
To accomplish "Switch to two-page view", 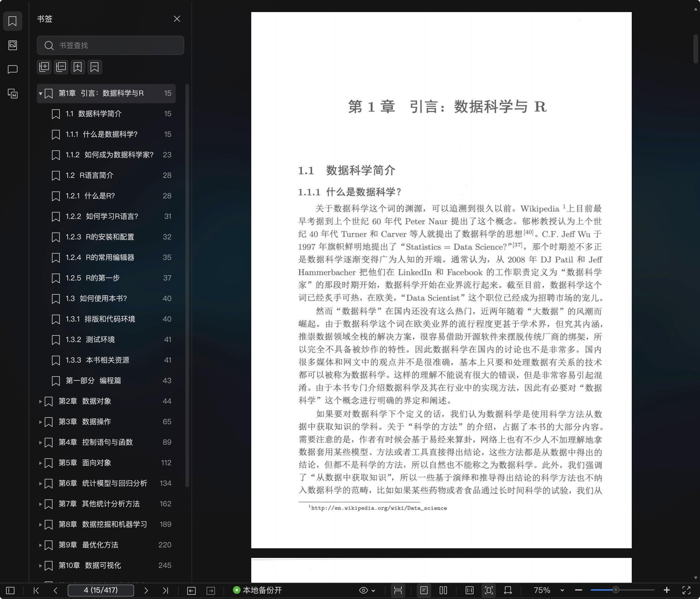I will coord(443,590).
